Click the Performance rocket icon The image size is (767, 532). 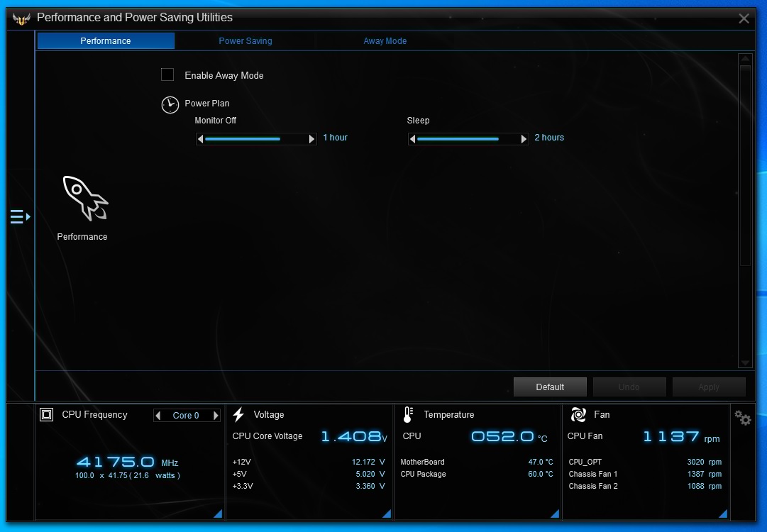point(84,198)
